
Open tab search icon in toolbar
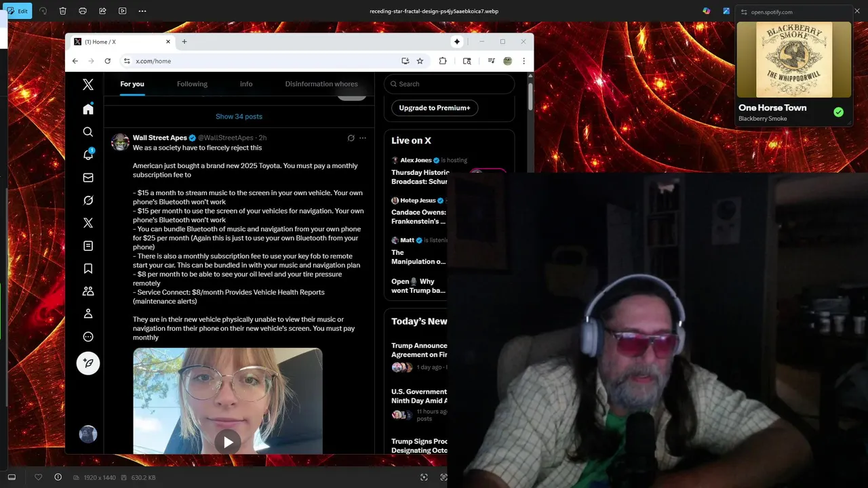pyautogui.click(x=467, y=61)
